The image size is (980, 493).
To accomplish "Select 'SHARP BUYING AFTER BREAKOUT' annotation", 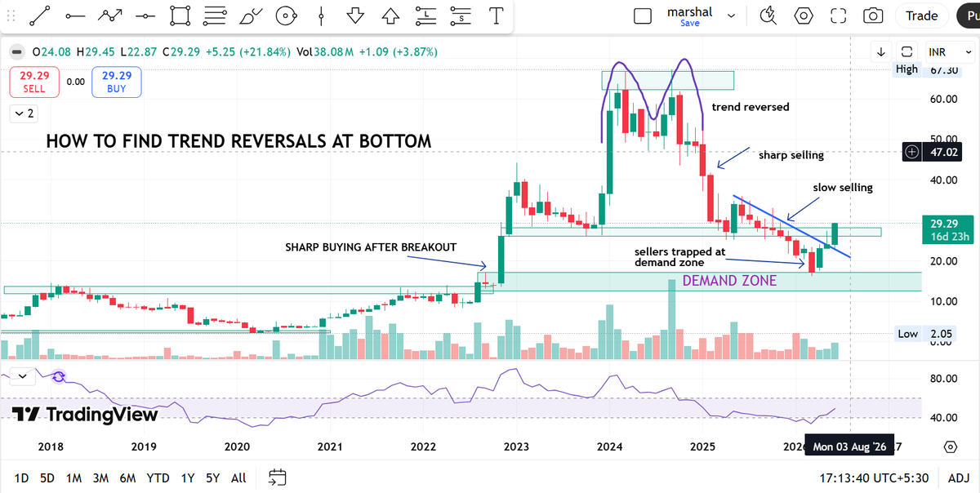I will tap(370, 246).
